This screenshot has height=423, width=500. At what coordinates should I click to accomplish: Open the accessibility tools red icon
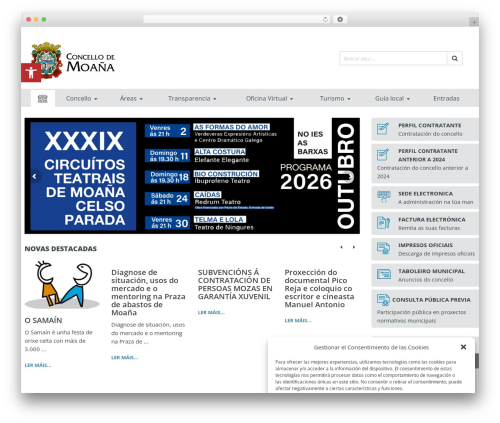coord(31,72)
